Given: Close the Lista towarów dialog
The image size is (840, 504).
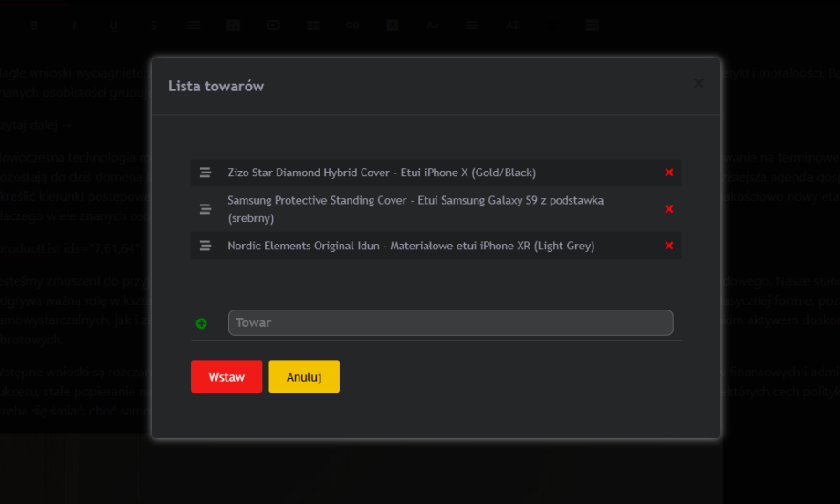Looking at the screenshot, I should [698, 83].
